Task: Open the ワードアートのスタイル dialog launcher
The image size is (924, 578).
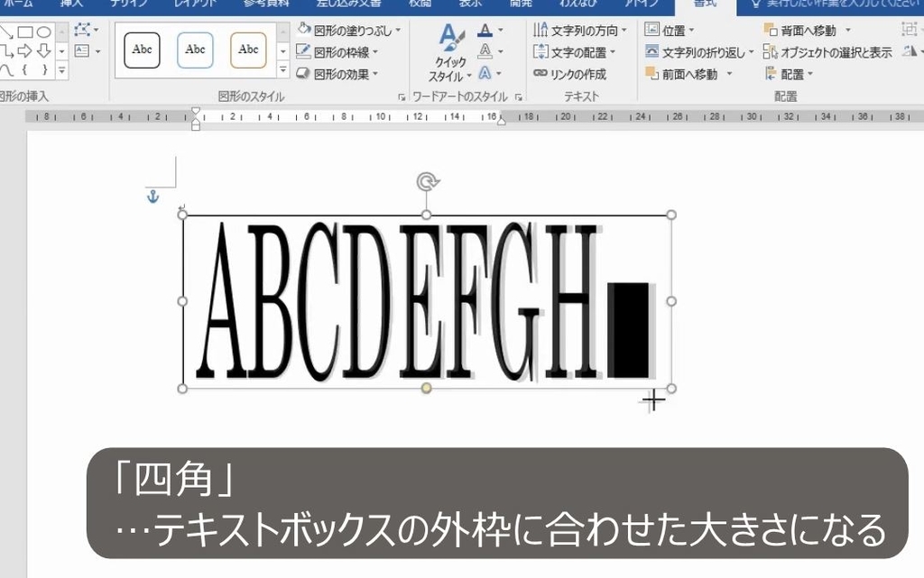Action: (x=519, y=97)
